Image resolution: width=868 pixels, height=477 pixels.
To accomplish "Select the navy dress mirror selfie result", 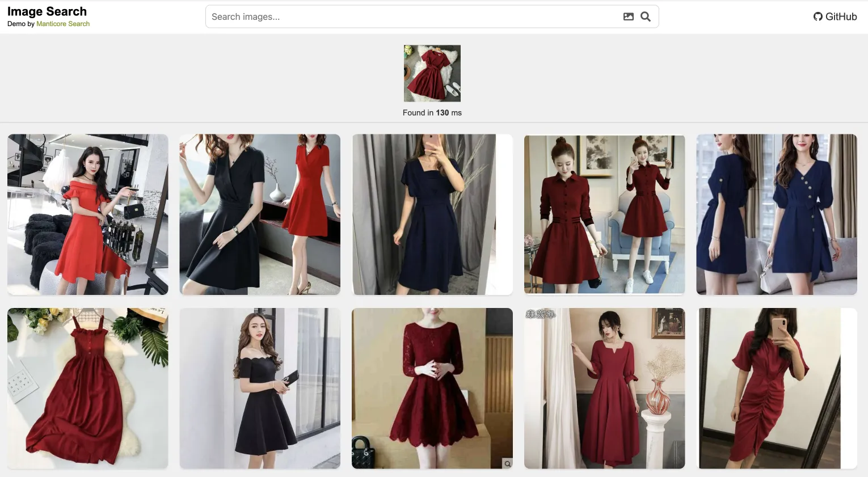I will (432, 214).
